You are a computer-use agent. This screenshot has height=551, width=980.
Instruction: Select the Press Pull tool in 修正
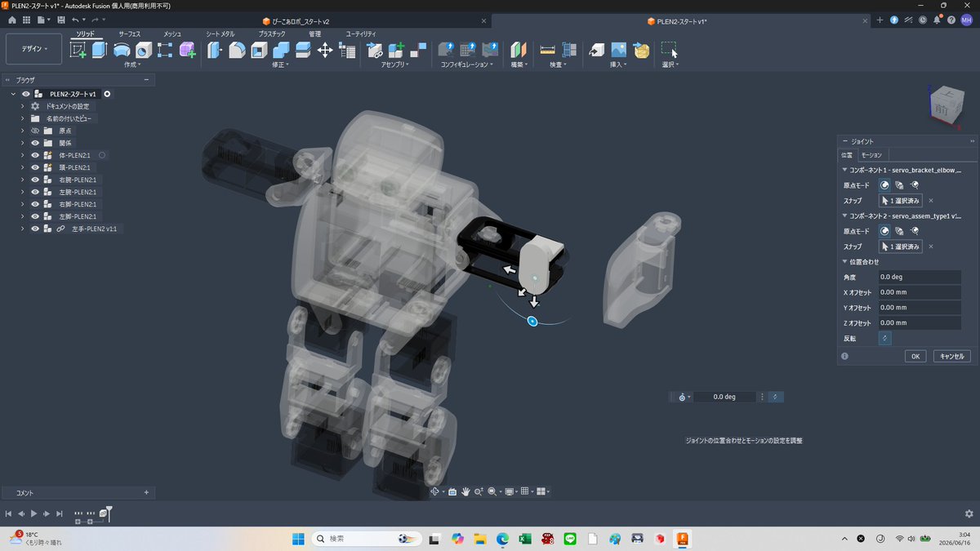pos(216,50)
